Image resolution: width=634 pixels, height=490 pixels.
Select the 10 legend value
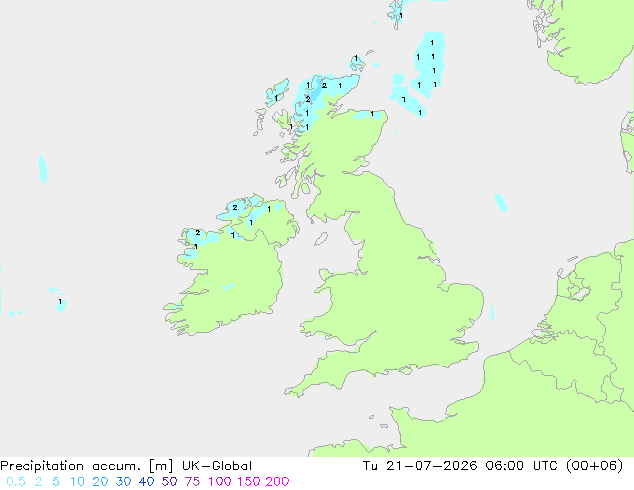[x=77, y=482]
